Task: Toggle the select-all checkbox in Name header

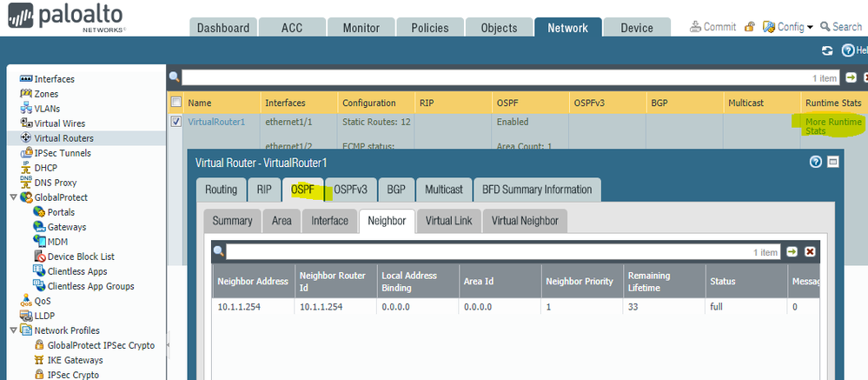Action: pyautogui.click(x=176, y=102)
